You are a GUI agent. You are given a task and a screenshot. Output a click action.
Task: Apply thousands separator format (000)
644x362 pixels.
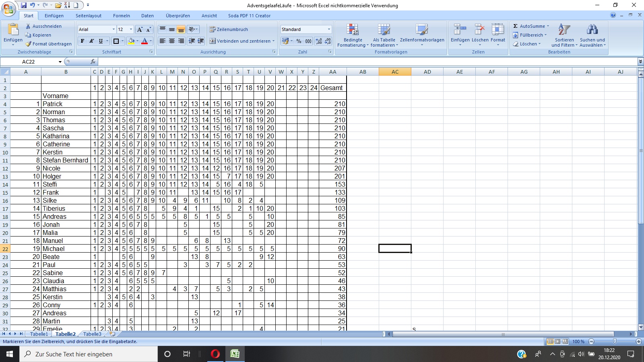[308, 41]
